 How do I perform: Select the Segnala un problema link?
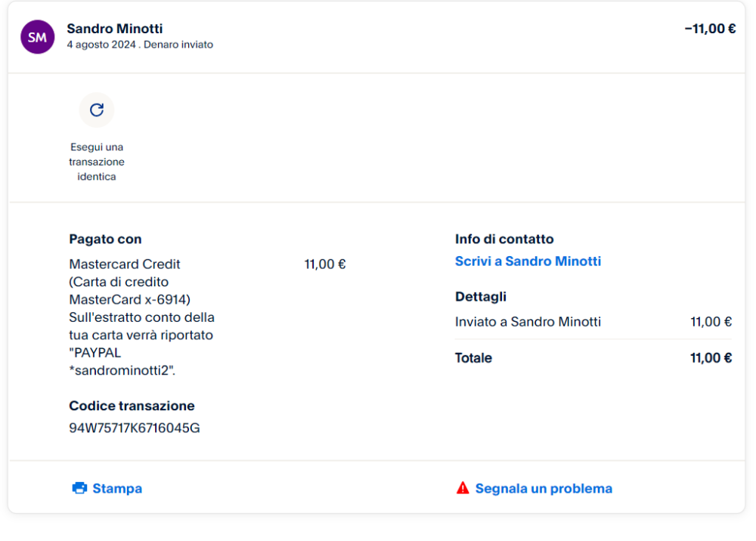click(x=544, y=489)
